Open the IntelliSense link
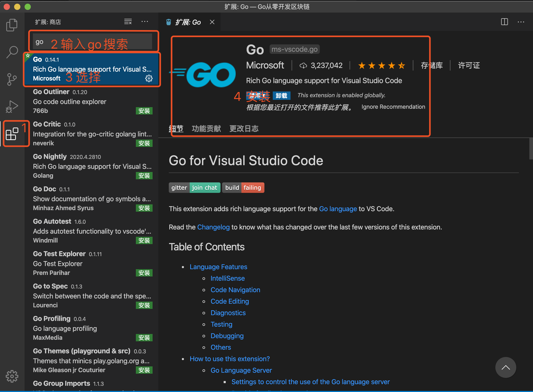 pos(228,278)
